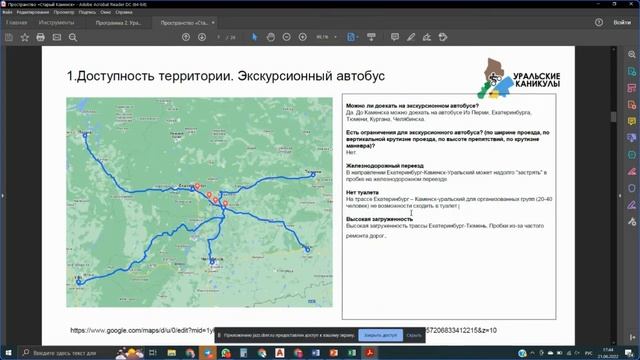Click the taskbar language indicator РУС

[589, 353]
